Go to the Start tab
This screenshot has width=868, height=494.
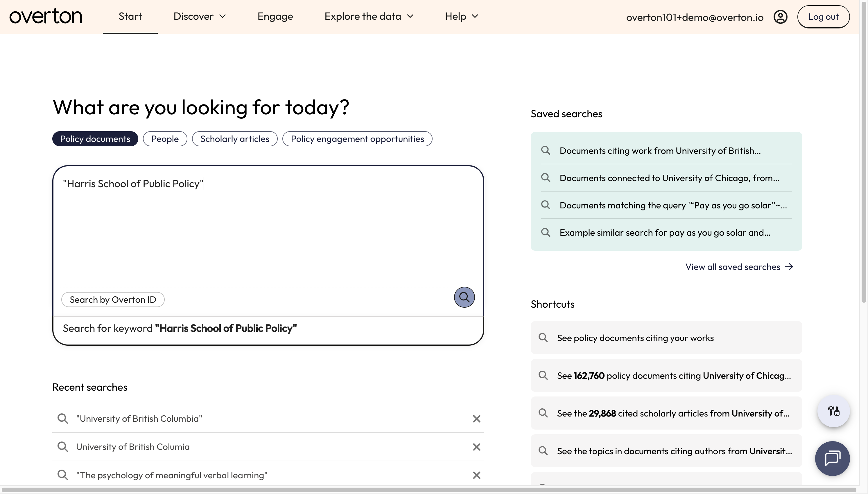pos(130,16)
